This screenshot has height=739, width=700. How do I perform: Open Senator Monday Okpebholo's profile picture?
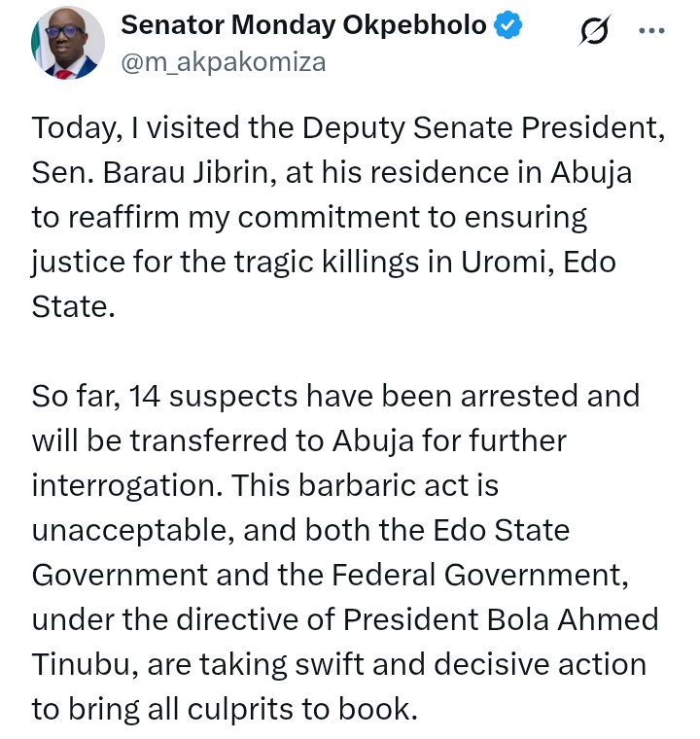click(68, 44)
